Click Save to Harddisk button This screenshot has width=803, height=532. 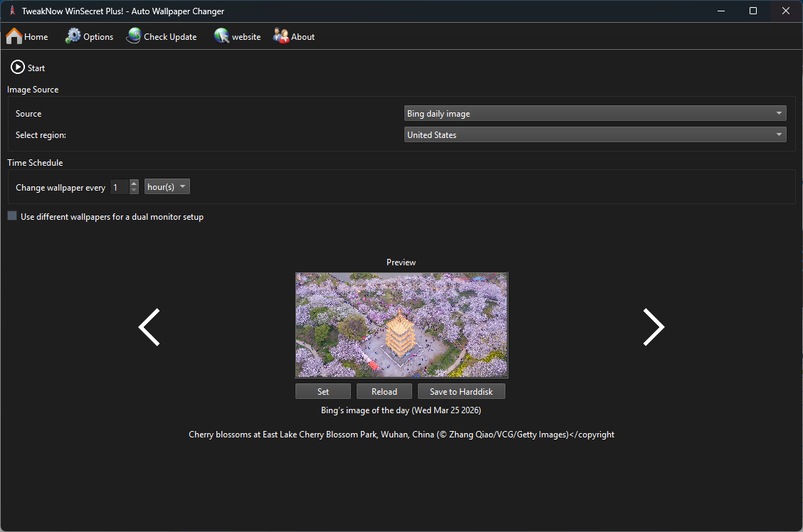(461, 392)
